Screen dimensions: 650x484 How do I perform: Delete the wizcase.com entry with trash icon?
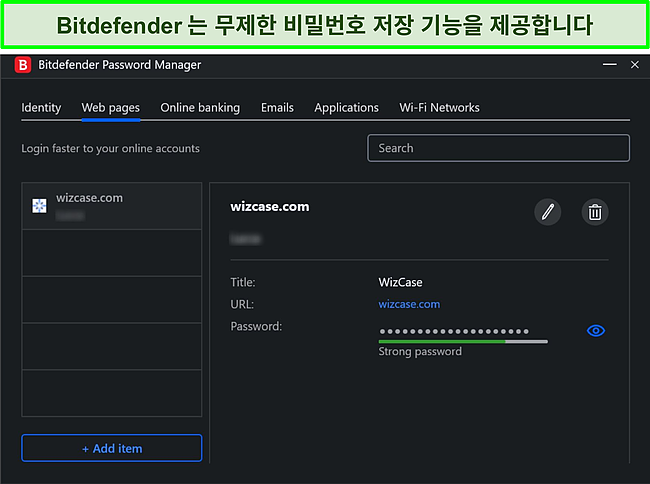pyautogui.click(x=595, y=212)
